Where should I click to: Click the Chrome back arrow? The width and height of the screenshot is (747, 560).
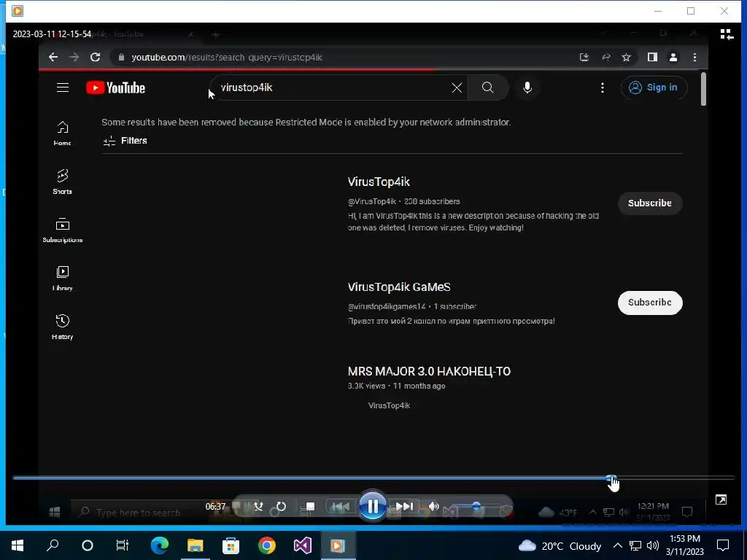tap(53, 57)
